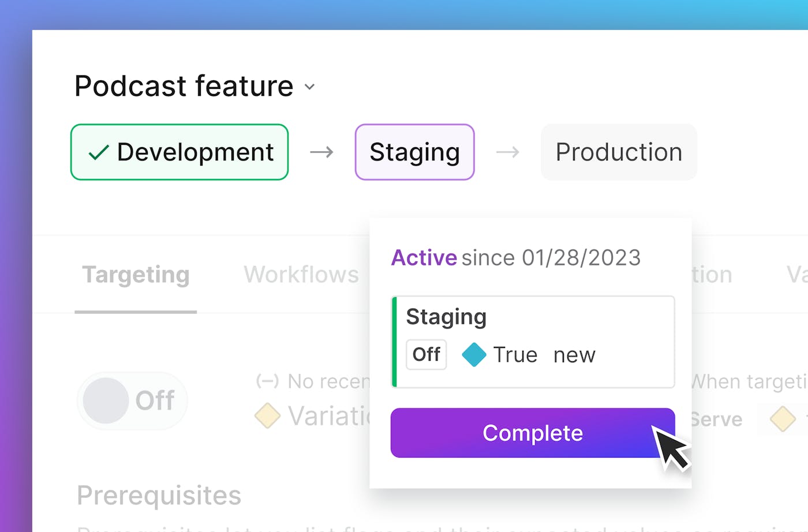The height and width of the screenshot is (532, 808).
Task: Expand the Podcast feature dropdown chevron
Action: click(x=310, y=87)
